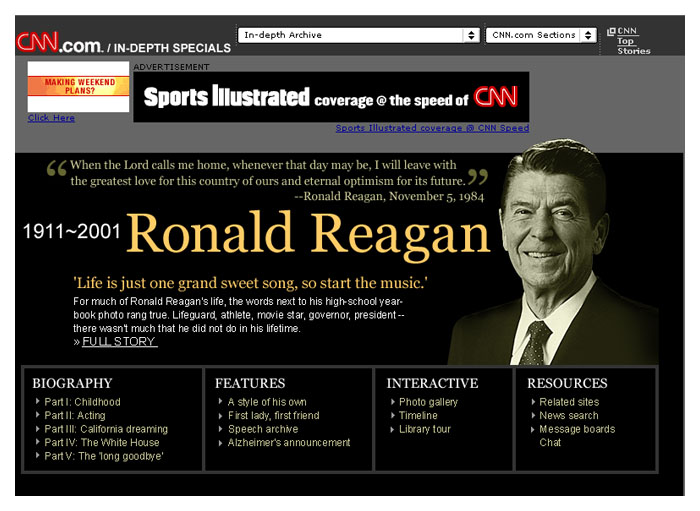Open Message boards resource
The image size is (700, 511).
pos(577,429)
